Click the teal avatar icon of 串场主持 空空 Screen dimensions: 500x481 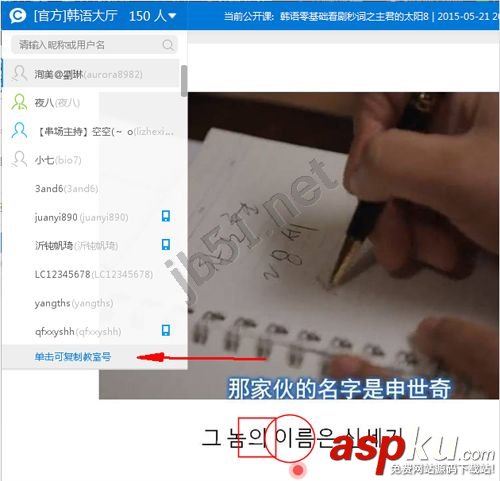(19, 130)
